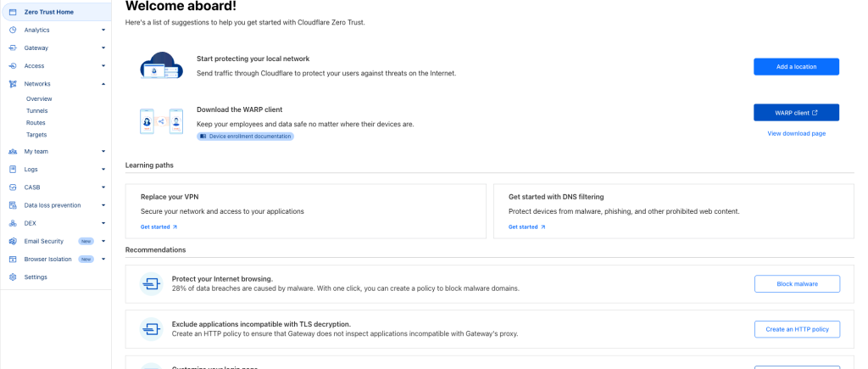Open the Routes page

click(36, 123)
